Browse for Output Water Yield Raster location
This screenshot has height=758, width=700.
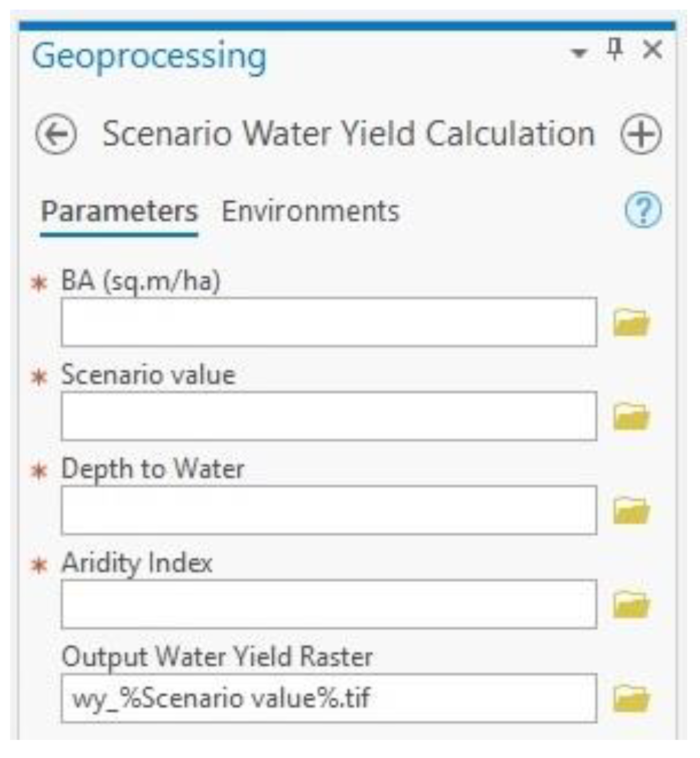click(631, 698)
